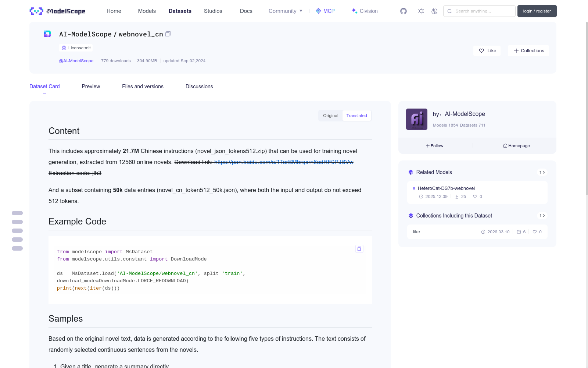Click the login / register button
The image size is (588, 368).
coord(537,11)
